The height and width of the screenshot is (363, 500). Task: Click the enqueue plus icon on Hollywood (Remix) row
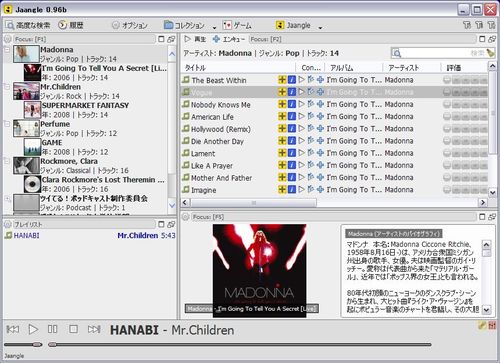tap(320, 129)
